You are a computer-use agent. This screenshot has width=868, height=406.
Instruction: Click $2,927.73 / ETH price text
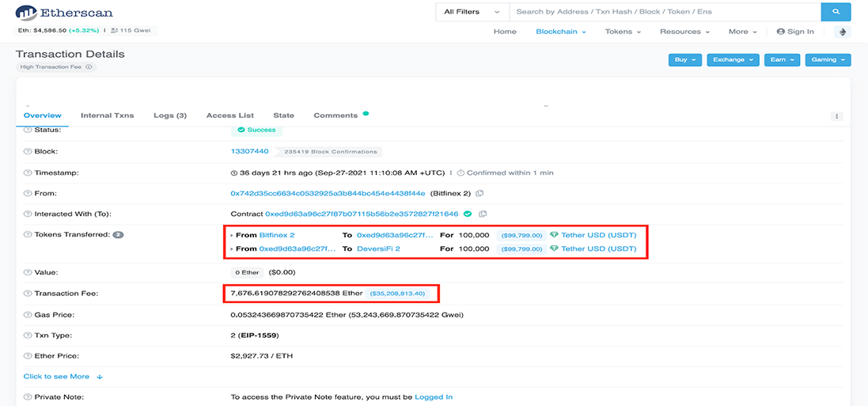(x=261, y=355)
